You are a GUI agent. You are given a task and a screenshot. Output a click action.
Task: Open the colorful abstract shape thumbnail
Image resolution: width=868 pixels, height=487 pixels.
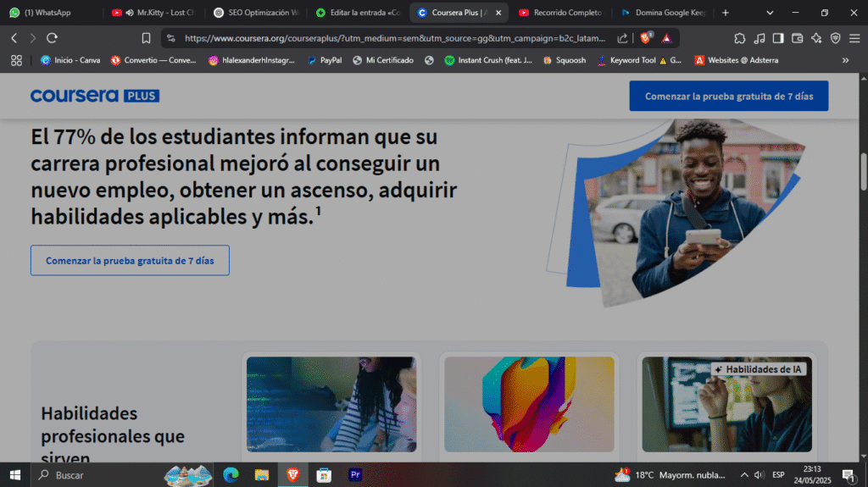[x=529, y=404]
